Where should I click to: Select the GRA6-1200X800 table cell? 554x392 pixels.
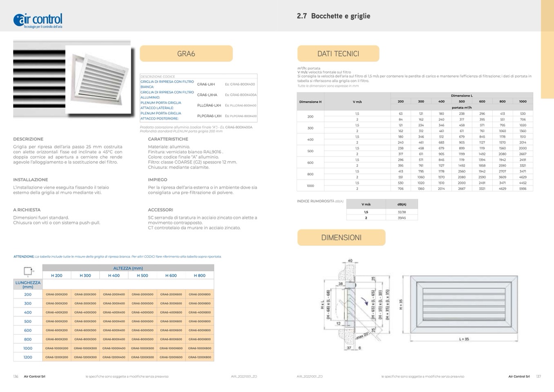199,357
